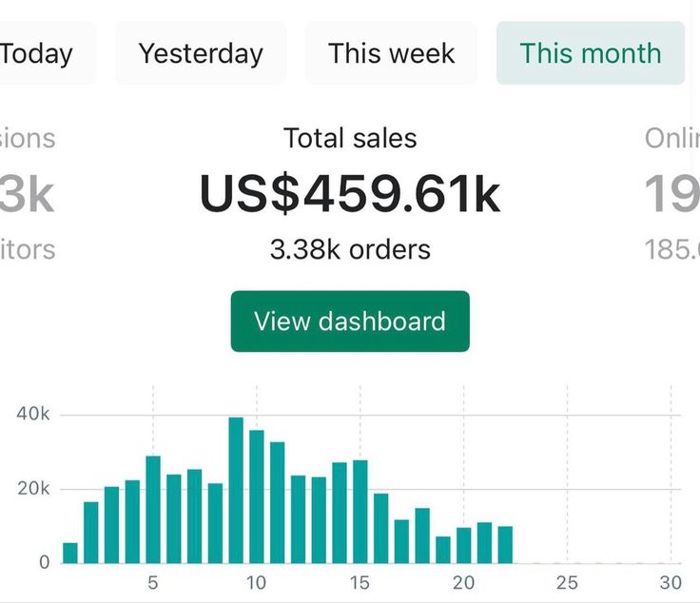
Task: Switch to the Yesterday tab
Action: pyautogui.click(x=201, y=53)
